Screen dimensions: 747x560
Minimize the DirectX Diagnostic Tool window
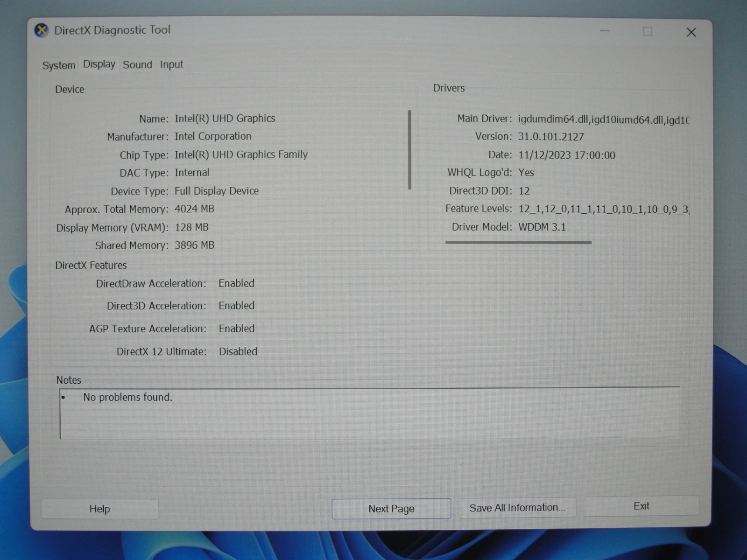(605, 31)
